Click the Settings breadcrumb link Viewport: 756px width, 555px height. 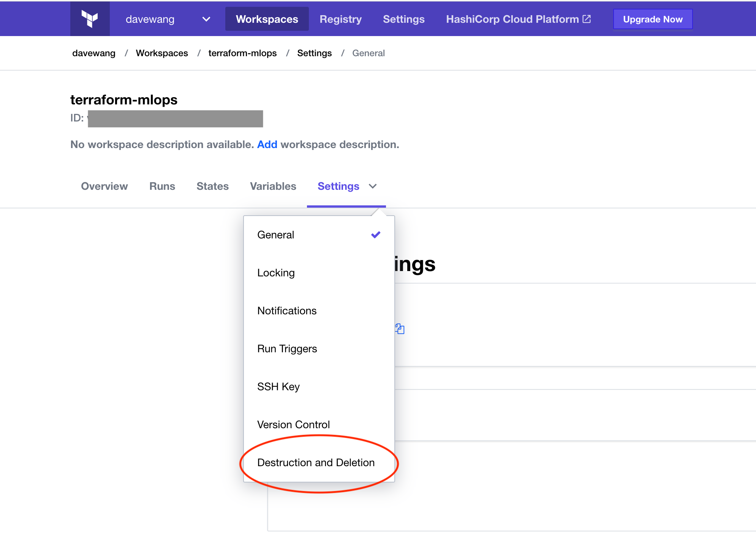(x=315, y=53)
